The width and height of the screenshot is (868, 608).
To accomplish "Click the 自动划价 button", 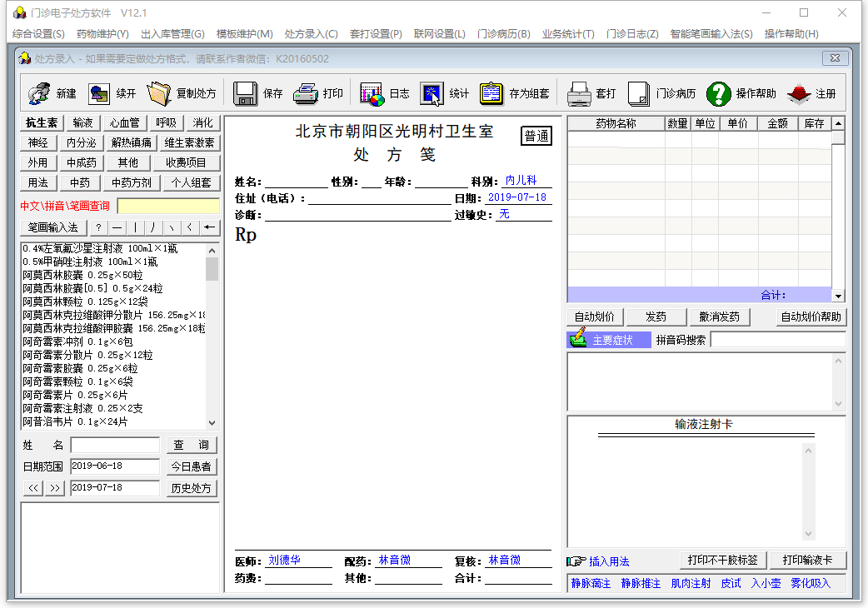I will tap(595, 317).
